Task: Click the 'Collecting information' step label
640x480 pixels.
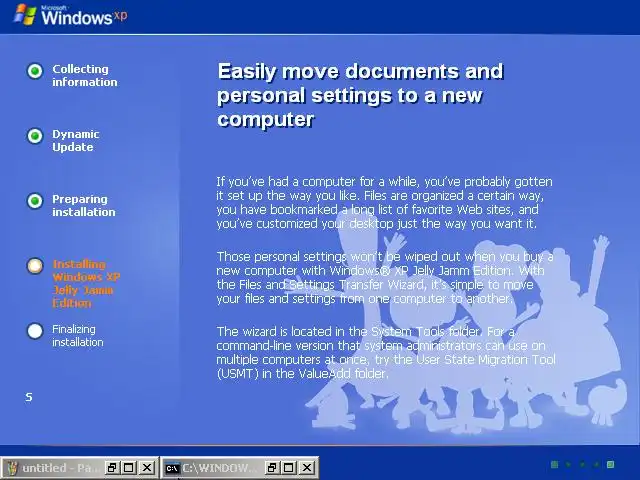Action: pyautogui.click(x=84, y=76)
